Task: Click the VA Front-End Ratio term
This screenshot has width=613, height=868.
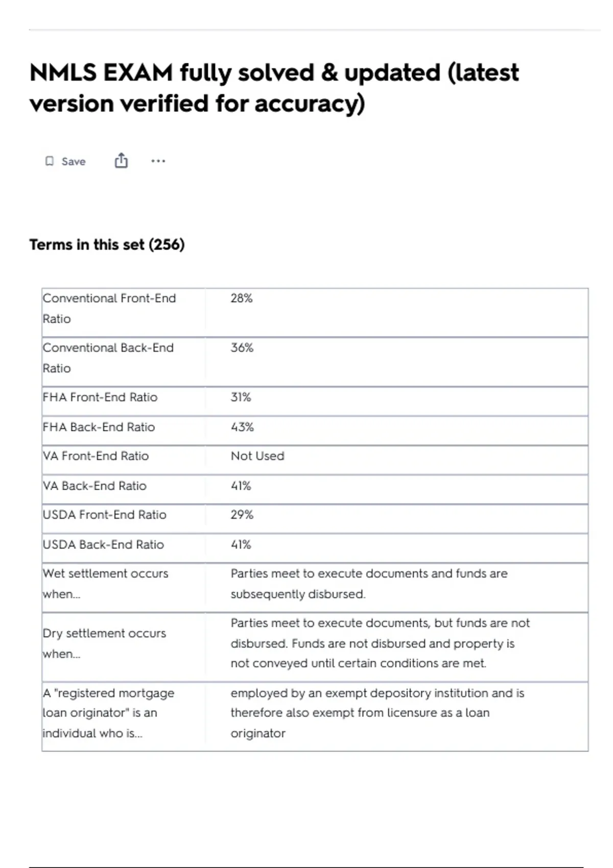Action: 96,456
